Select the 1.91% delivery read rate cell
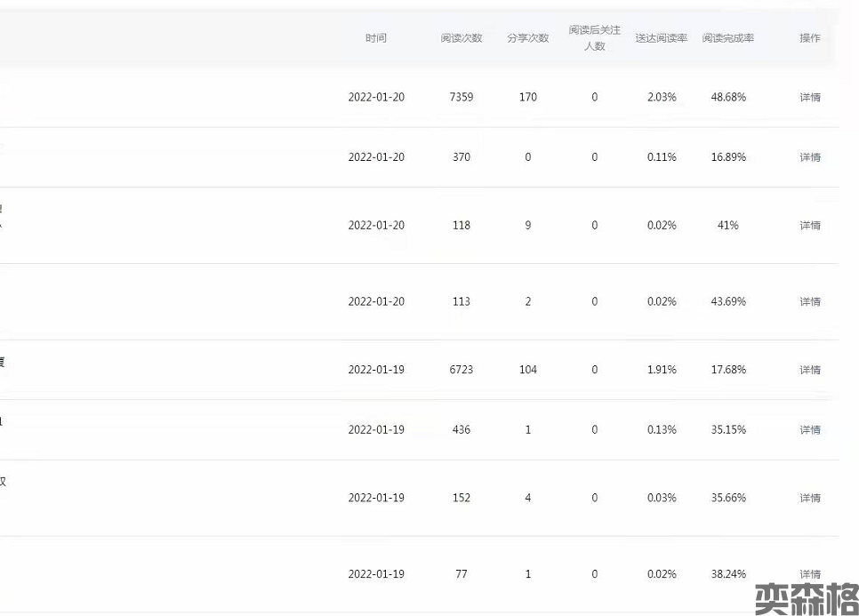Viewport: 859px width, 616px height. 661,370
